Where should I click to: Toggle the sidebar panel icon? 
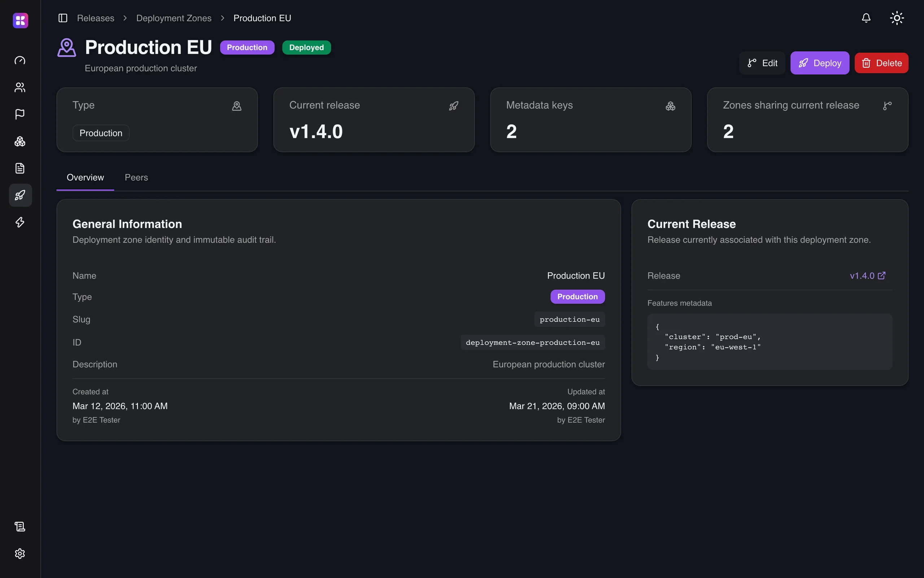[62, 18]
